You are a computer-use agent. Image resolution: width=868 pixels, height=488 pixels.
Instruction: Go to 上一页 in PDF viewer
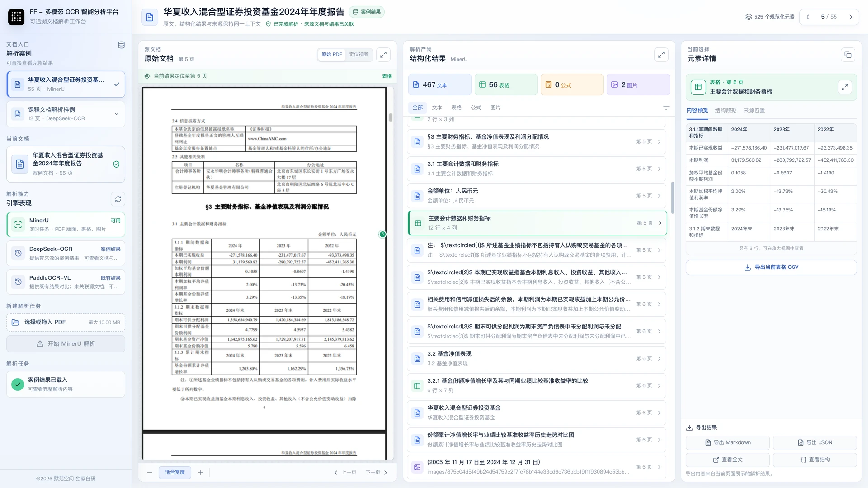(x=345, y=473)
